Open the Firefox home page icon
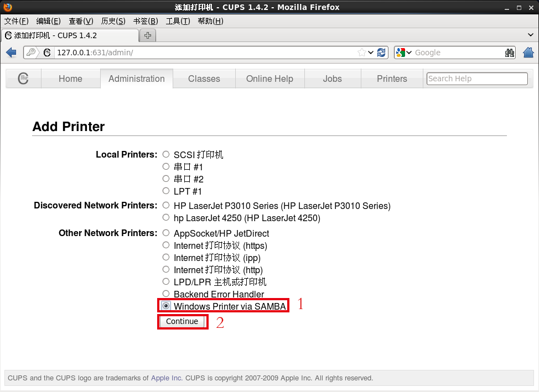This screenshot has height=392, width=539. [528, 53]
